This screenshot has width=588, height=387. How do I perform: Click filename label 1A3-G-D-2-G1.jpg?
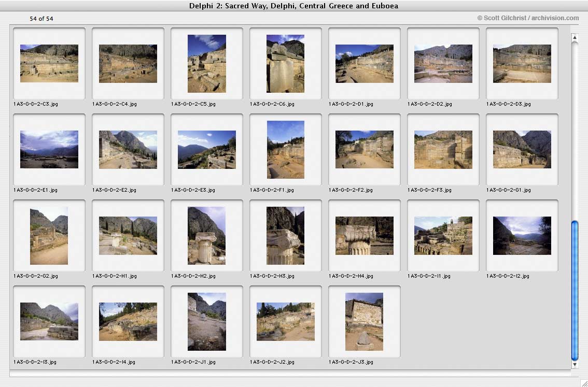[x=509, y=190]
